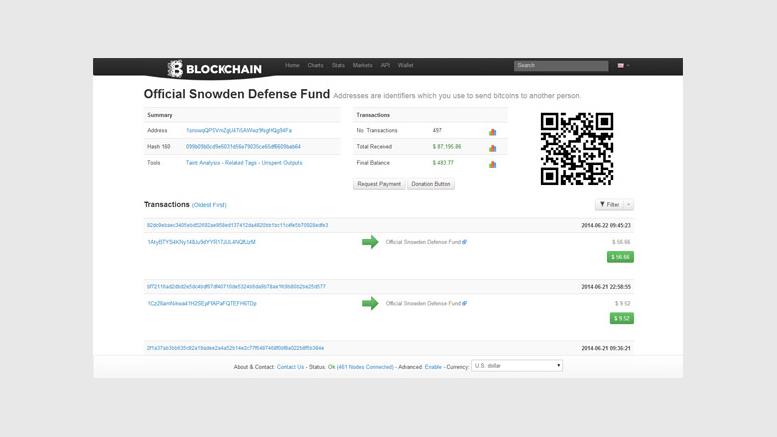
Task: Select the Official Snowden Defense Fund heading
Action: click(237, 94)
